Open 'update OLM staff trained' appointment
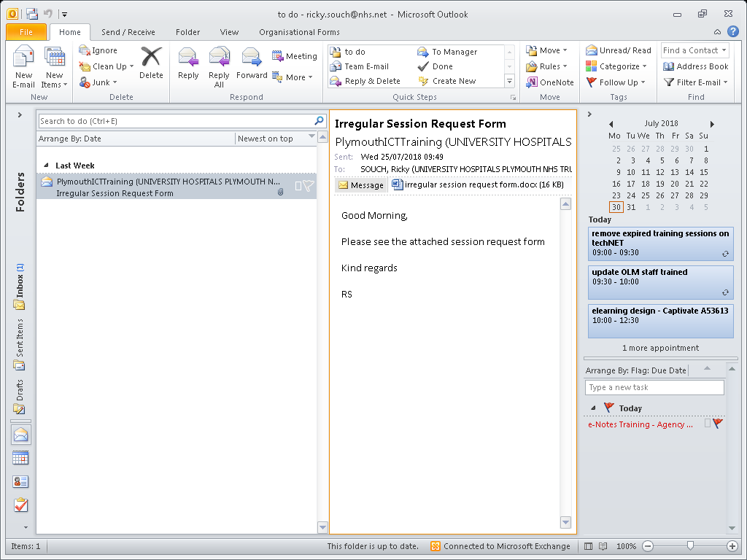This screenshot has width=747, height=560. 660,282
